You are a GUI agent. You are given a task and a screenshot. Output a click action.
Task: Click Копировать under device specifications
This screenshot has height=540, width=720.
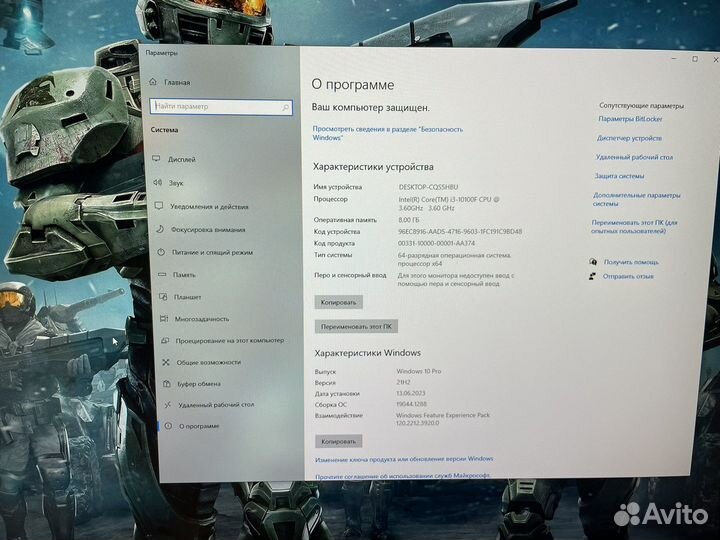(338, 302)
